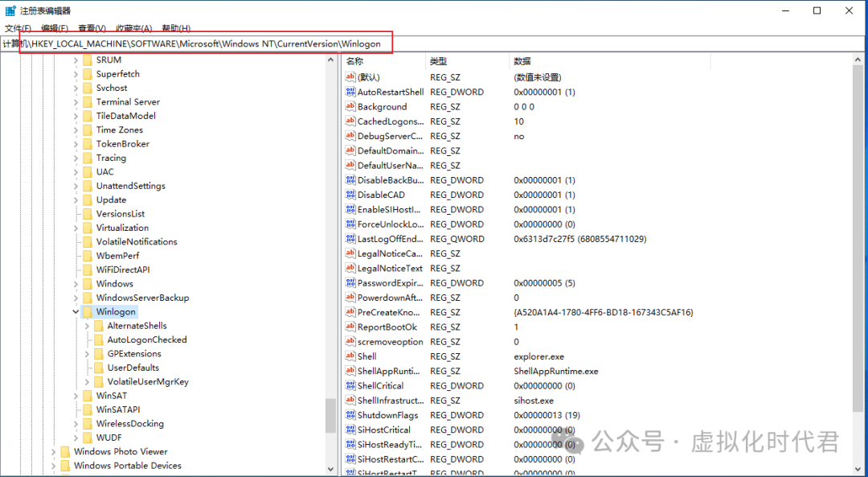
Task: Click the tree pane vertical scrollbar thumb
Action: click(330, 416)
